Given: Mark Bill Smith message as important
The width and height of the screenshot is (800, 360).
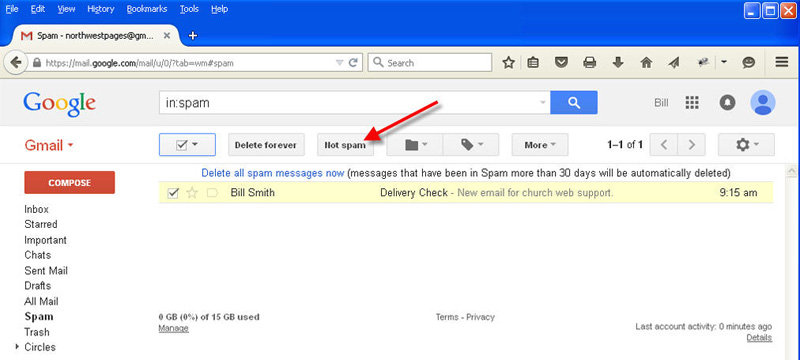Looking at the screenshot, I should point(212,193).
